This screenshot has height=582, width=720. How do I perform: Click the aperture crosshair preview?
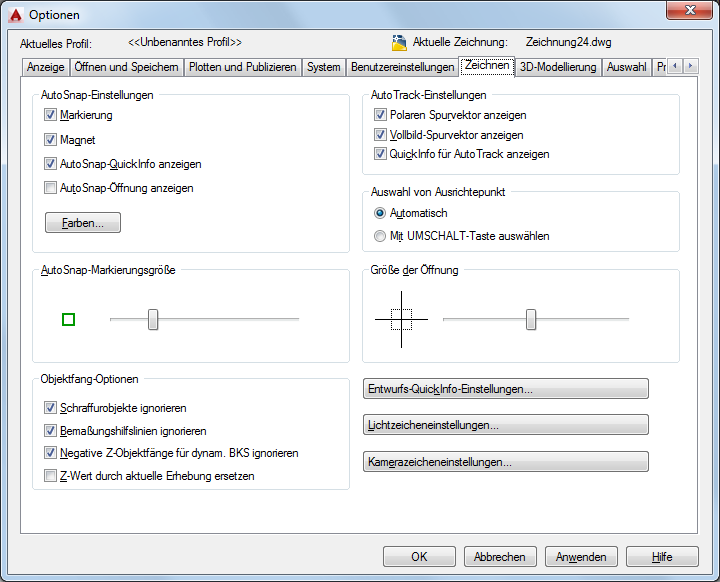(x=401, y=319)
